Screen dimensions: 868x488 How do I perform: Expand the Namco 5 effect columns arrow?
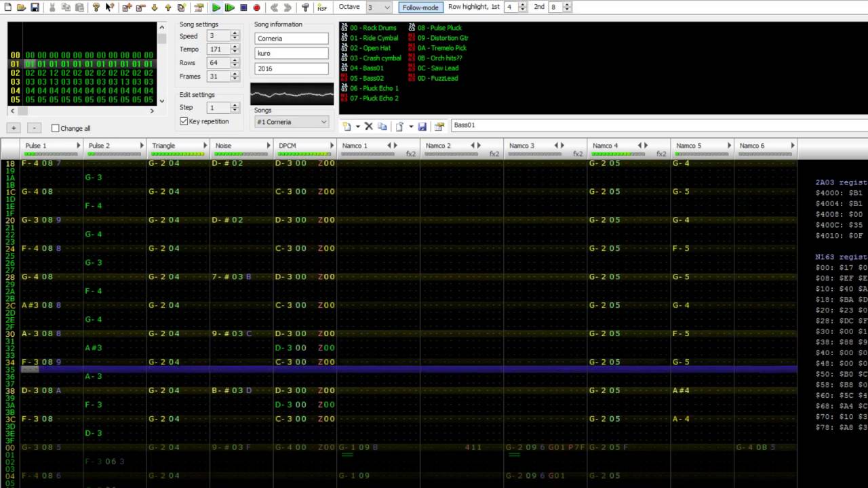pos(729,146)
